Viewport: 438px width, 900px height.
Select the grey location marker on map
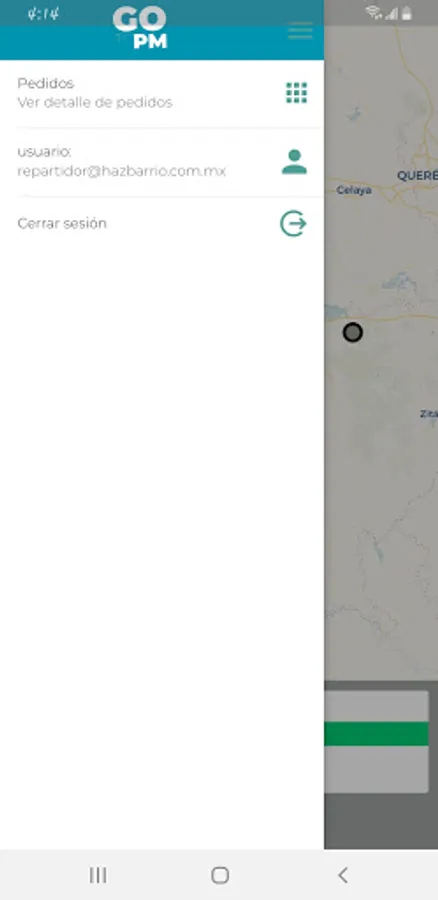click(352, 332)
